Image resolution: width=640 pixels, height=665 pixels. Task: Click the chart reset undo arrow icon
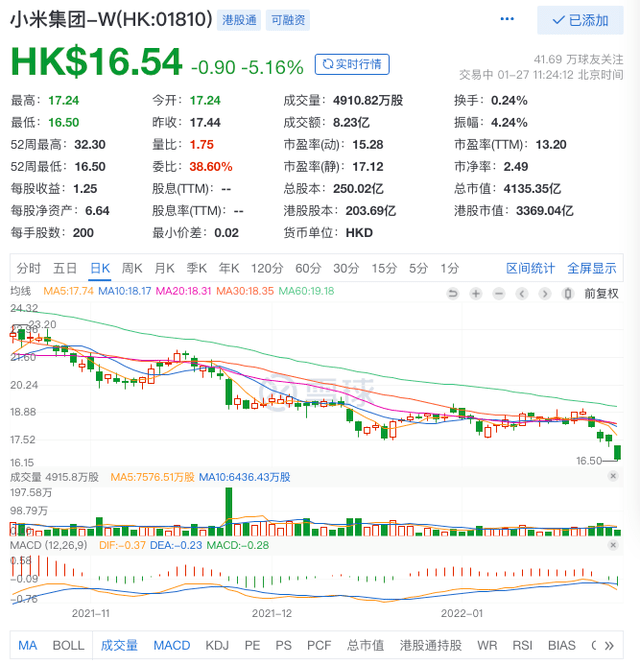point(453,293)
